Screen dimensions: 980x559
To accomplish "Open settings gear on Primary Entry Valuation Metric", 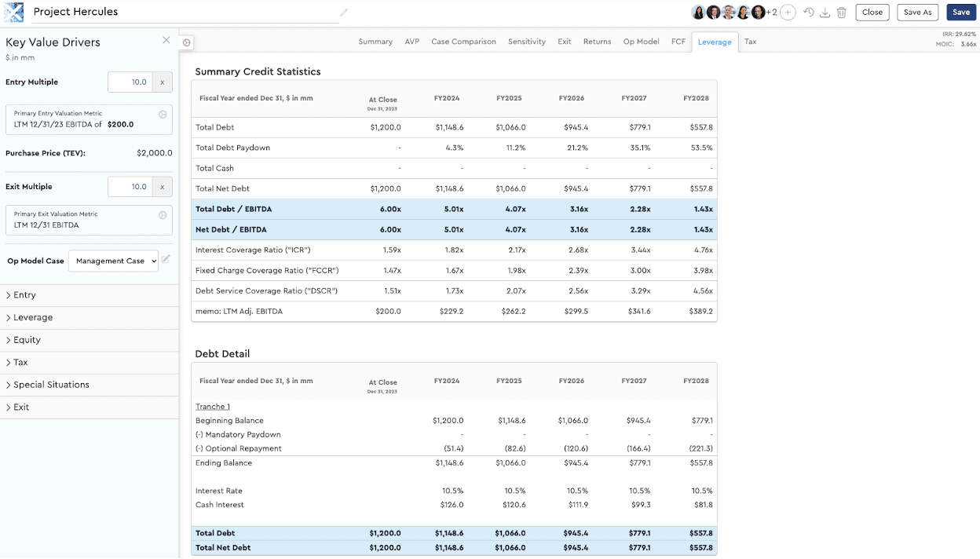I will click(x=162, y=114).
